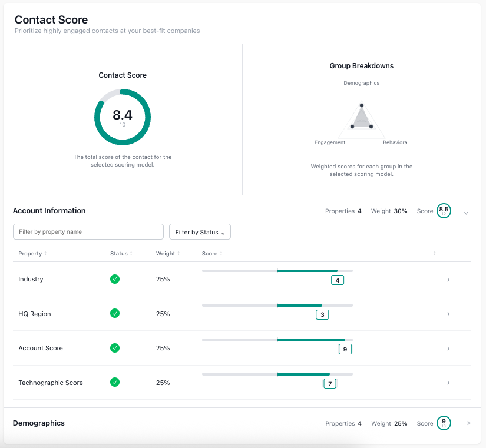
Task: Click the Industry green status checkmark
Action: coord(115,279)
